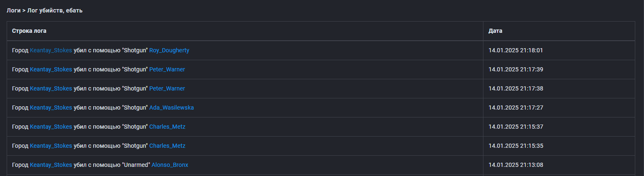Open the Roy_Dougherty player link
This screenshot has width=644, height=176.
pos(169,50)
